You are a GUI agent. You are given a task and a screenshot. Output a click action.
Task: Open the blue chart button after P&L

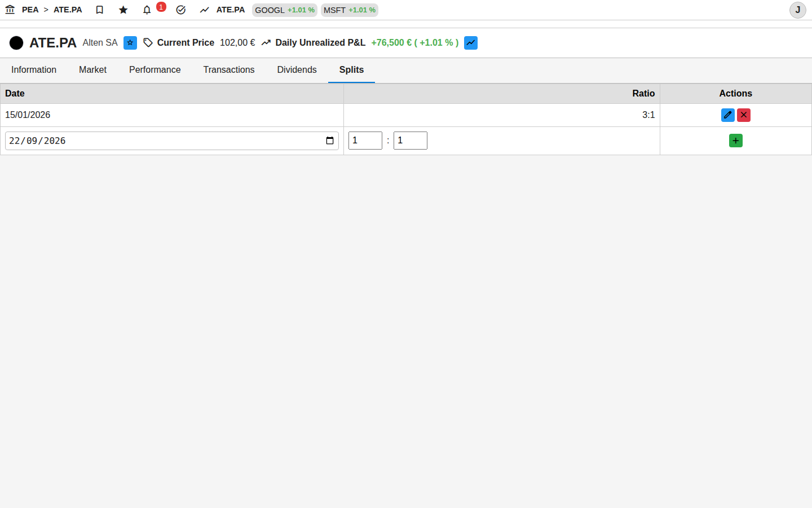(471, 43)
